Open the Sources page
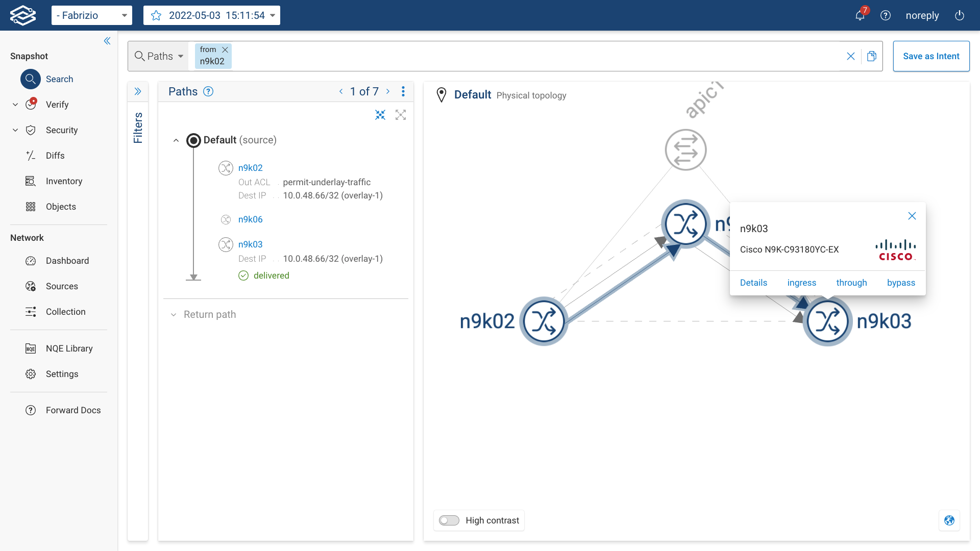 [62, 286]
